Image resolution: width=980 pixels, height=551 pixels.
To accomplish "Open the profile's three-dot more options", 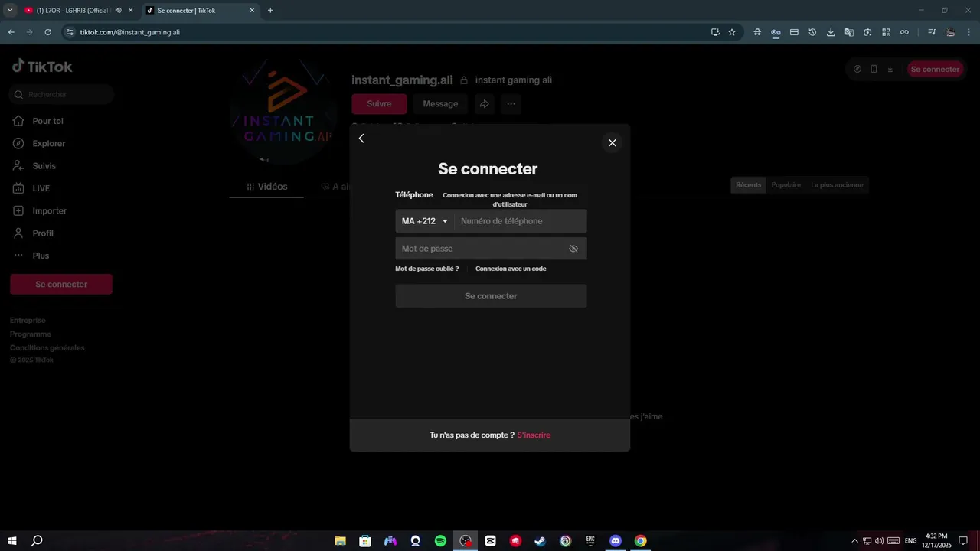I will coord(511,104).
